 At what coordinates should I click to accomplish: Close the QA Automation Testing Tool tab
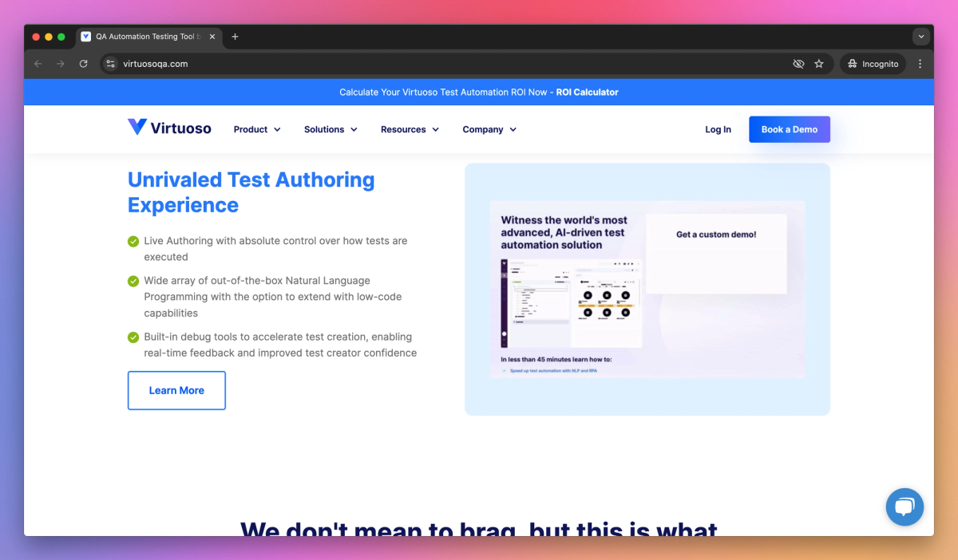pyautogui.click(x=212, y=37)
